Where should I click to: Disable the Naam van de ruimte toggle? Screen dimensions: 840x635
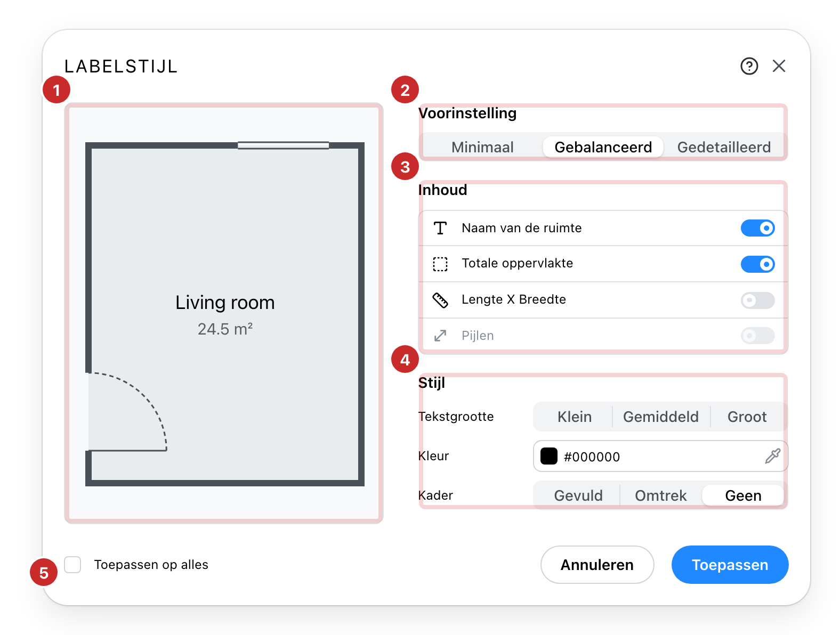coord(757,228)
